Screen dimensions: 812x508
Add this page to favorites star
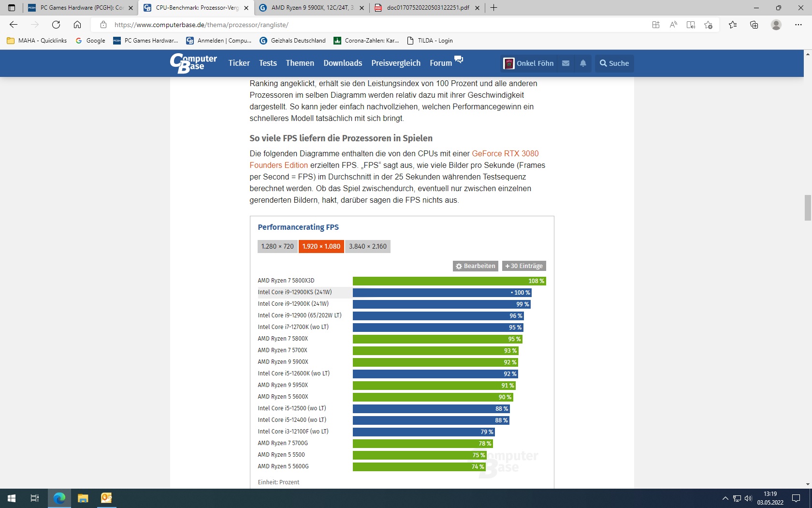click(x=708, y=25)
